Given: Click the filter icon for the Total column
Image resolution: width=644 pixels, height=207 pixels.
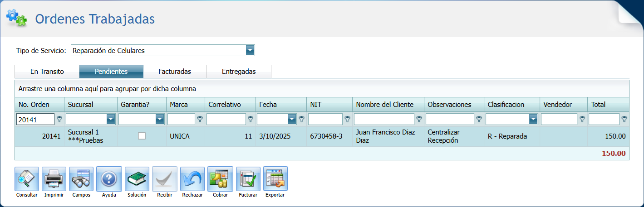Looking at the screenshot, I should tap(624, 119).
